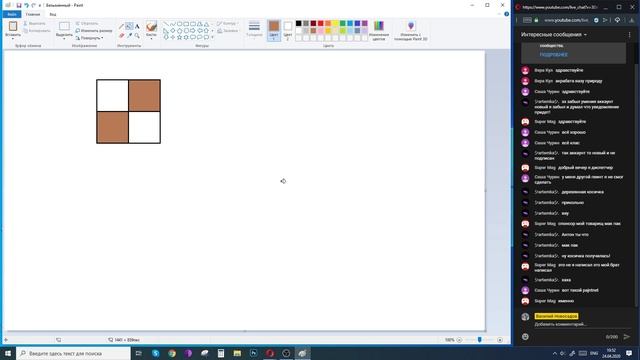The image size is (640, 360).
Task: Pick the purple palette color
Action: tap(364, 23)
